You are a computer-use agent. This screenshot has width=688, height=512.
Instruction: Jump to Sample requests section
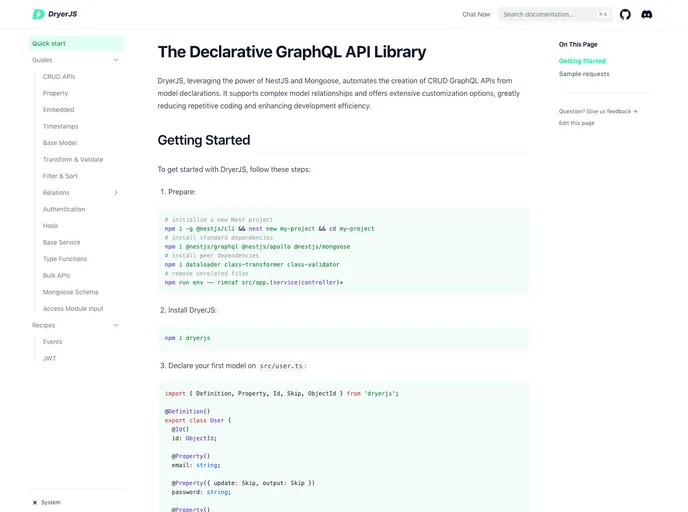(x=584, y=74)
